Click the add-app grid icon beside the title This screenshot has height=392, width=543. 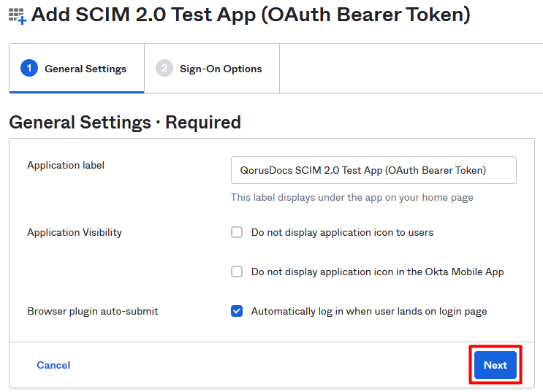[x=18, y=16]
